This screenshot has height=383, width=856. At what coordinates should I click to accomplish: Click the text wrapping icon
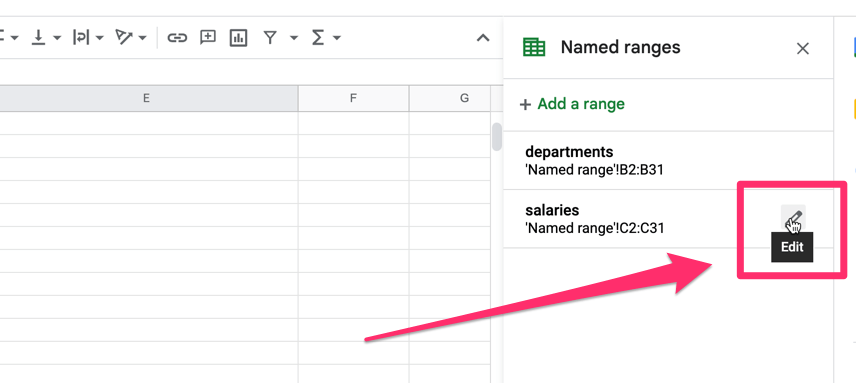pyautogui.click(x=81, y=38)
